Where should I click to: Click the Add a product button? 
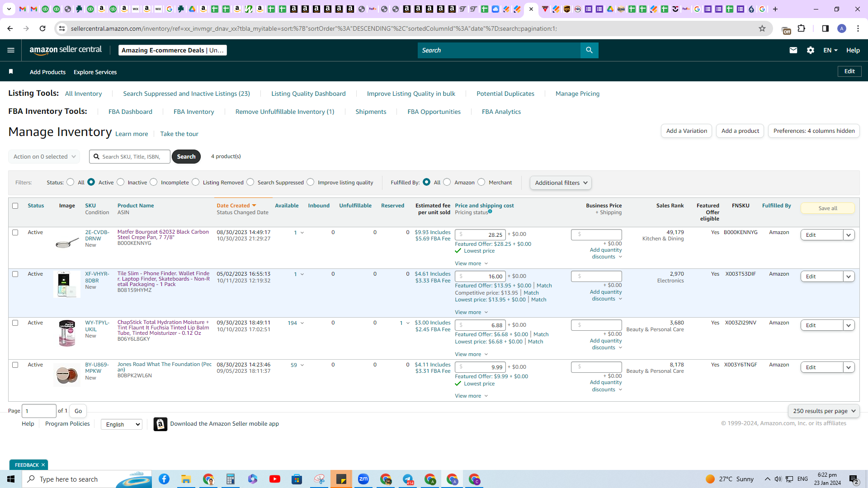click(740, 131)
